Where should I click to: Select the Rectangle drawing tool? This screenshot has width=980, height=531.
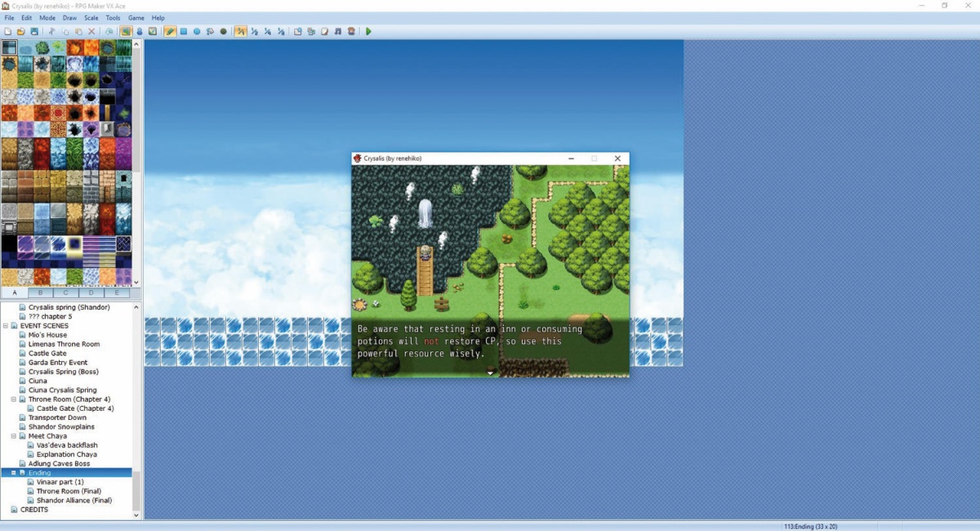click(x=184, y=31)
